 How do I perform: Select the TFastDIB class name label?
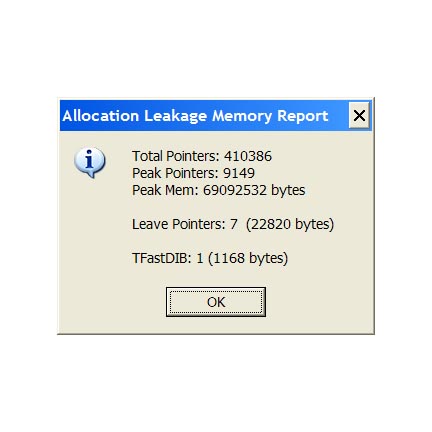click(162, 258)
